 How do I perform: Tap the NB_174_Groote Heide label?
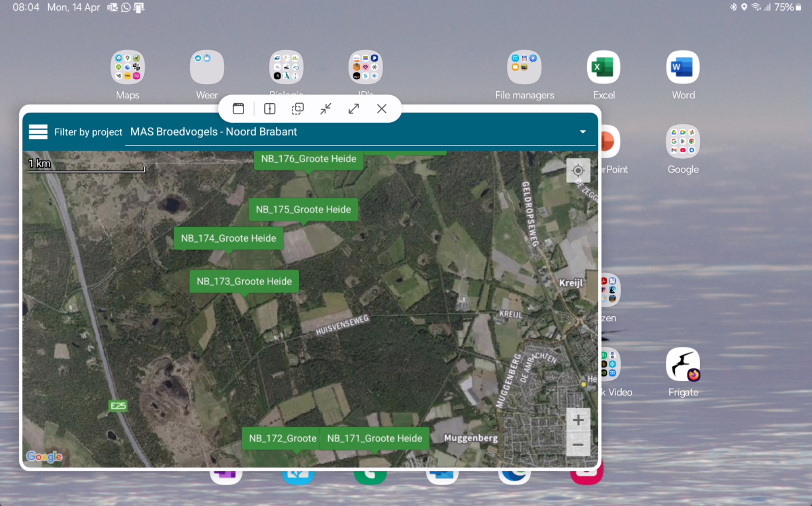(228, 238)
